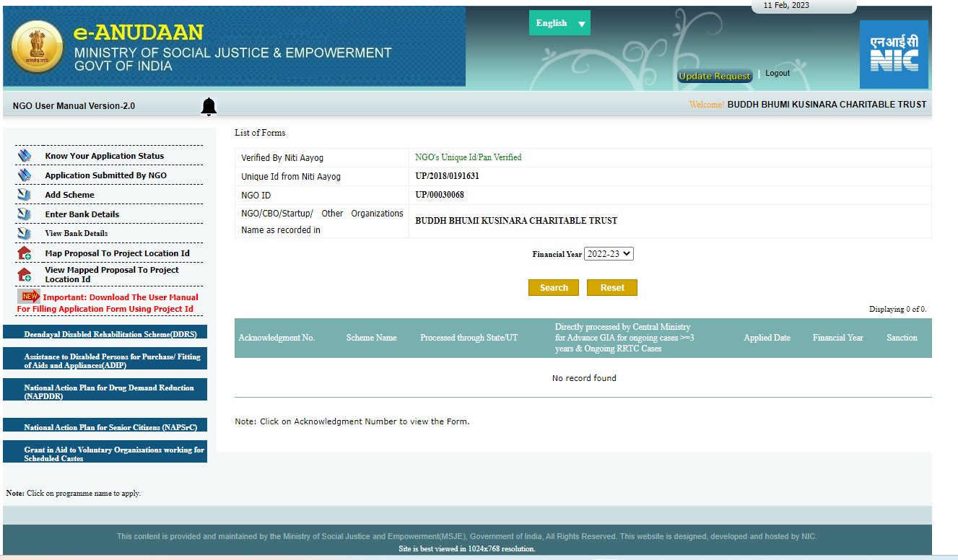Click the pen icon beside Add Scheme
This screenshot has height=560, width=958.
25,193
